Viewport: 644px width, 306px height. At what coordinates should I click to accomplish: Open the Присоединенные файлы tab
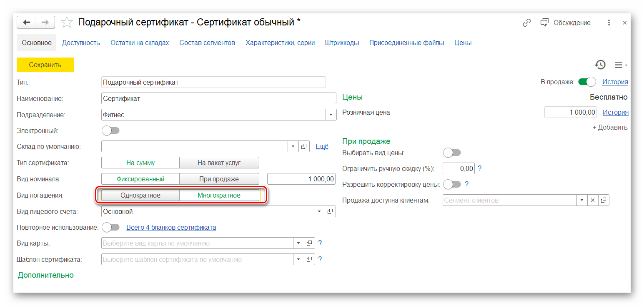406,43
